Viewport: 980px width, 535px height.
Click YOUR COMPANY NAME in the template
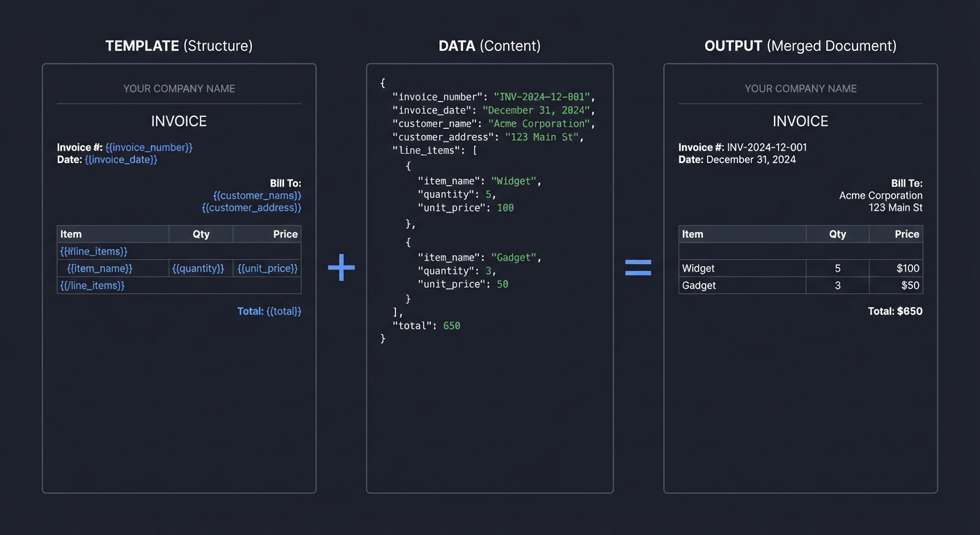[x=178, y=88]
